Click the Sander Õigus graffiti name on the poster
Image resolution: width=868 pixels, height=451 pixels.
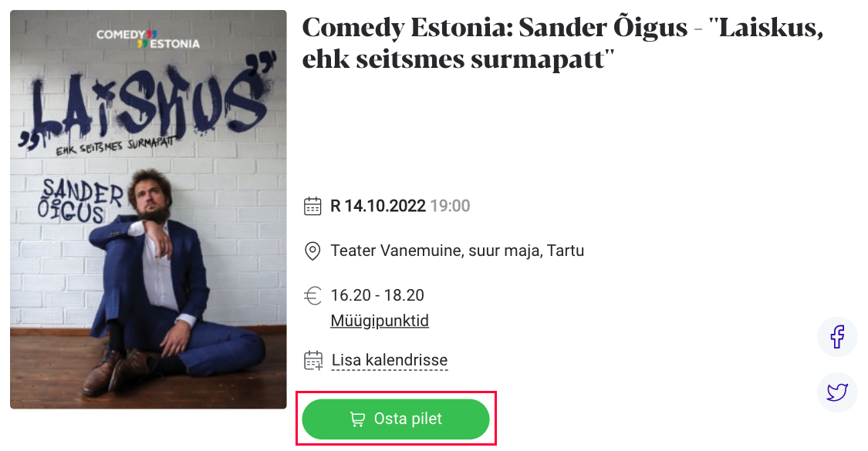(79, 201)
